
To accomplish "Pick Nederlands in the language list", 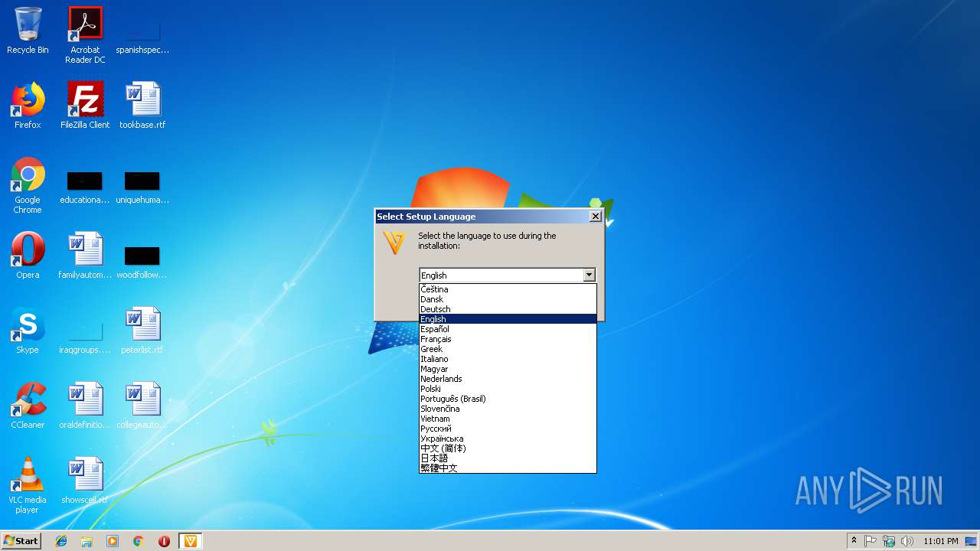I will (x=508, y=379).
